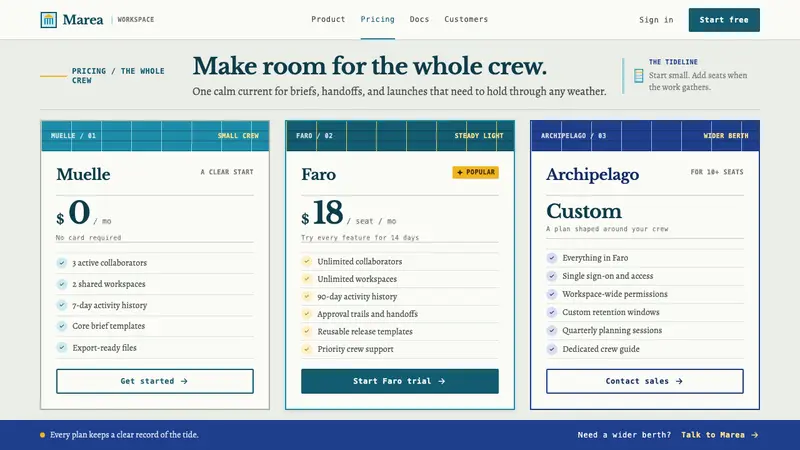This screenshot has height=450, width=800.
Task: Click the Muelle plan title
Action: coord(83,174)
